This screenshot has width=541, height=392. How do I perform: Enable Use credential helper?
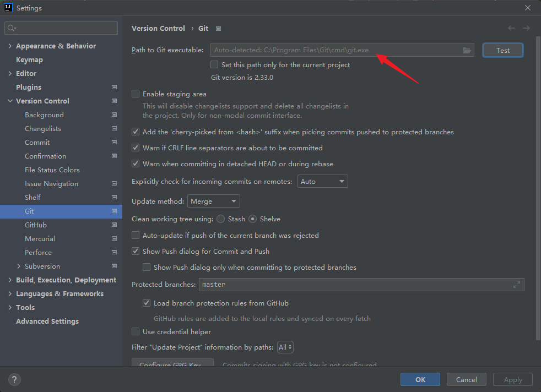click(x=136, y=331)
